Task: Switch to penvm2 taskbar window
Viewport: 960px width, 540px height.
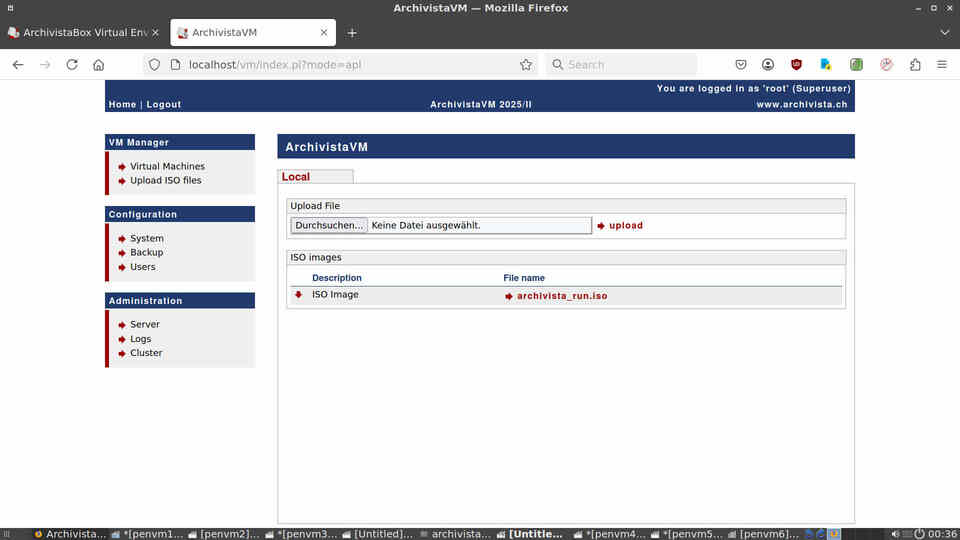Action: point(223,534)
